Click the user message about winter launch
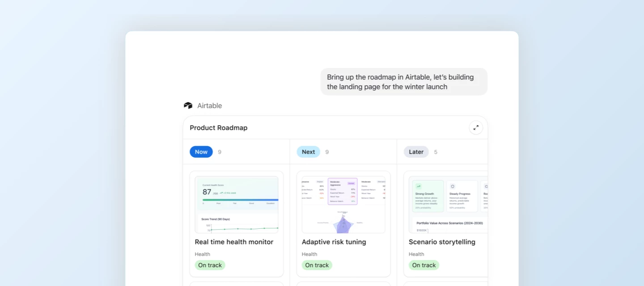 [404, 82]
